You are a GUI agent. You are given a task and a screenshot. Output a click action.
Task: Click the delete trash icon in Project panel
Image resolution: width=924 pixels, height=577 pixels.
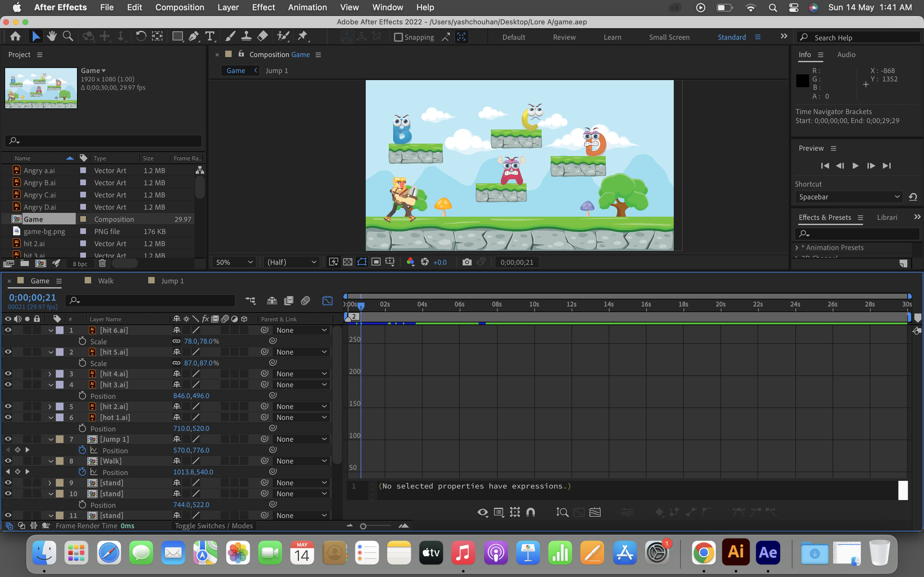(102, 263)
